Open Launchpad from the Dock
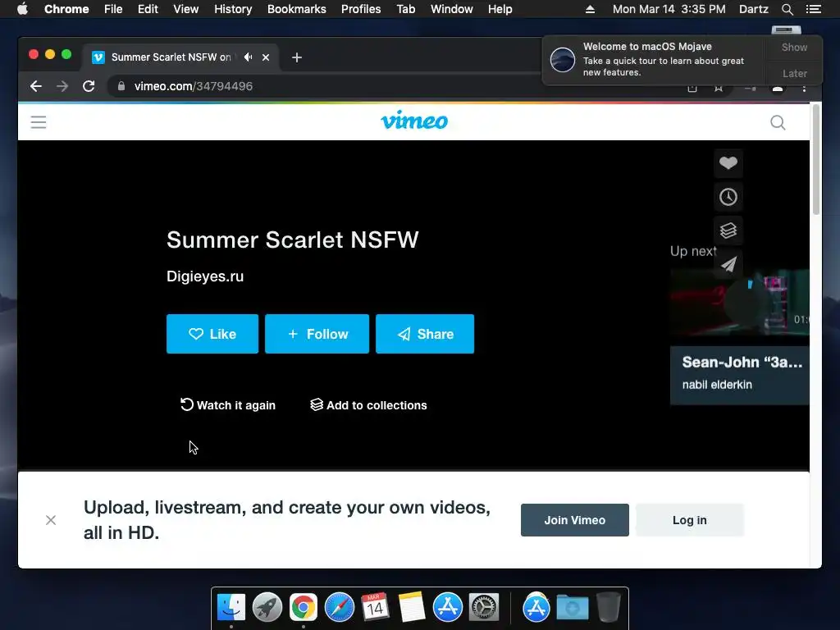Image resolution: width=840 pixels, height=630 pixels. (267, 608)
